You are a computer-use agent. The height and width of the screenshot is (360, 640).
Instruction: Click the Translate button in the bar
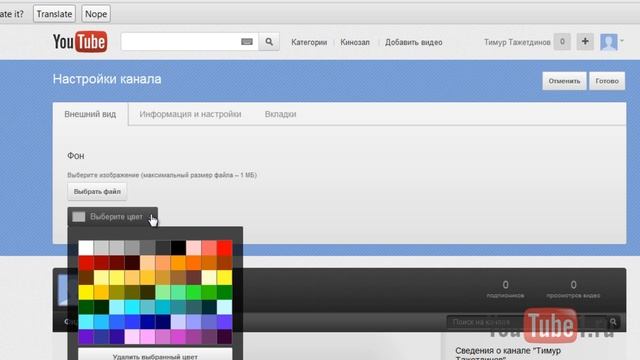54,14
